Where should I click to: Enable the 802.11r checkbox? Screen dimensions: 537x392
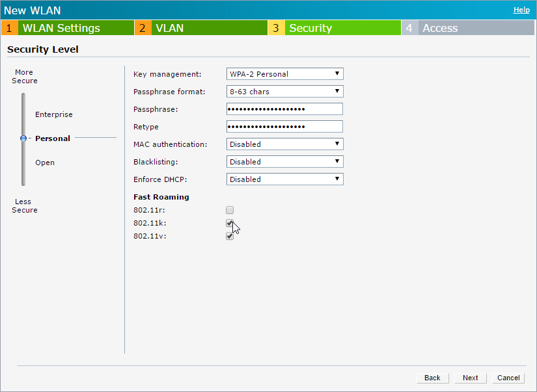coord(230,210)
